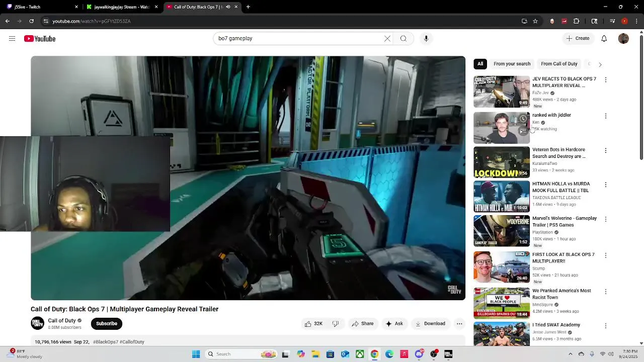This screenshot has width=644, height=362.
Task: Mute the Call of Duty tab audio
Action: [x=228, y=7]
